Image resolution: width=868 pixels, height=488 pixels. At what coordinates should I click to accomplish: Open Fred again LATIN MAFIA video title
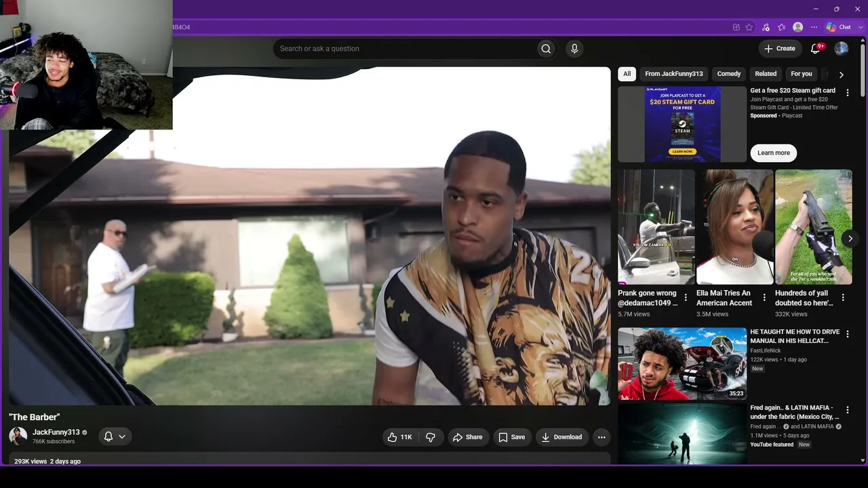[x=795, y=412]
